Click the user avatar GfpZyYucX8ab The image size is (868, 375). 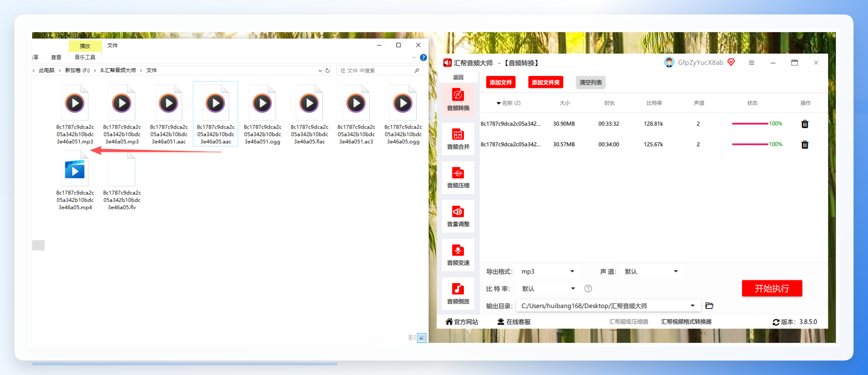[x=669, y=62]
